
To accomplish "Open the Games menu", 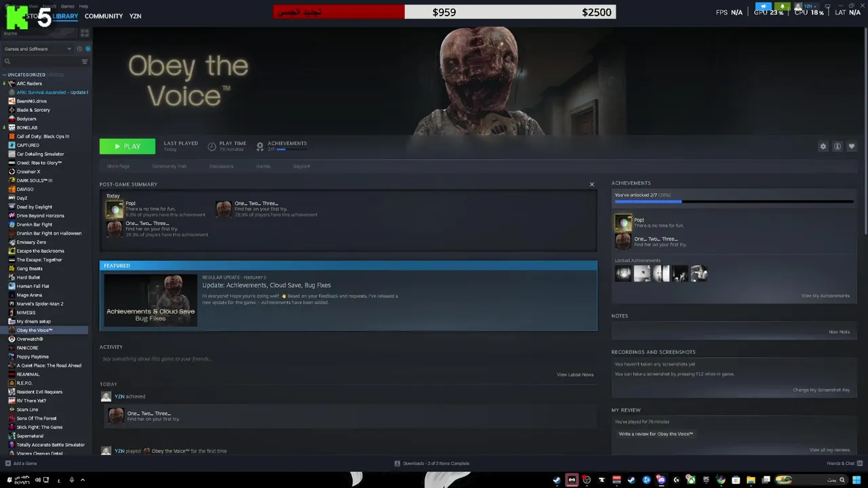I will tap(68, 6).
